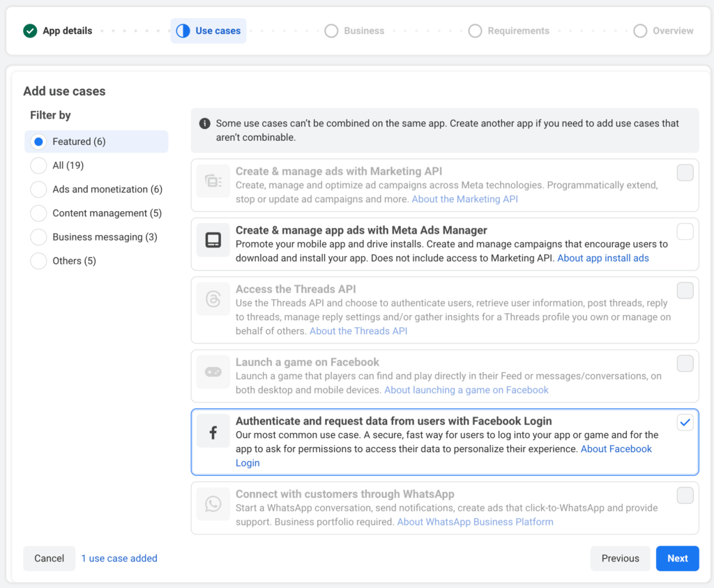
Task: Select the All (19) filter radio button
Action: pyautogui.click(x=38, y=165)
